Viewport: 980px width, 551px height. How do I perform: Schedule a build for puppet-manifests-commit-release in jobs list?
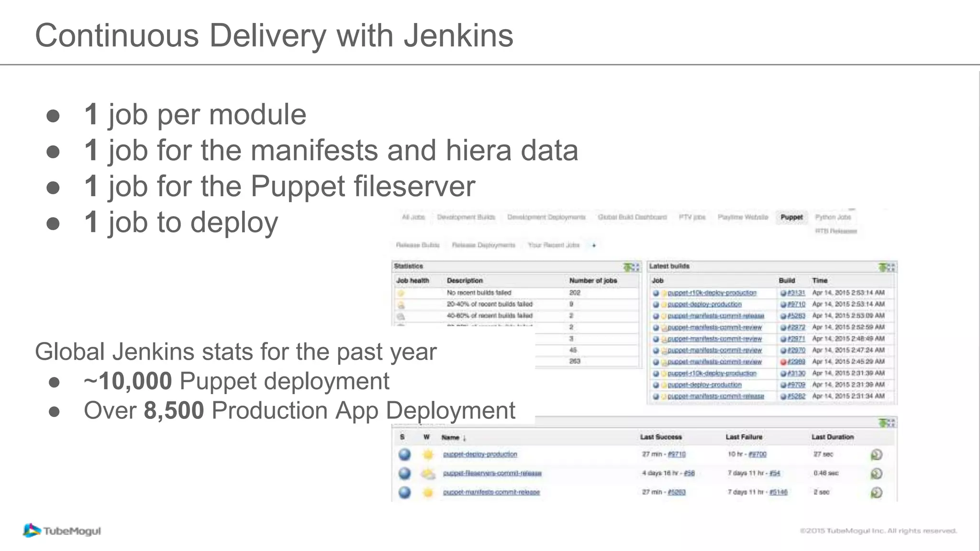876,492
